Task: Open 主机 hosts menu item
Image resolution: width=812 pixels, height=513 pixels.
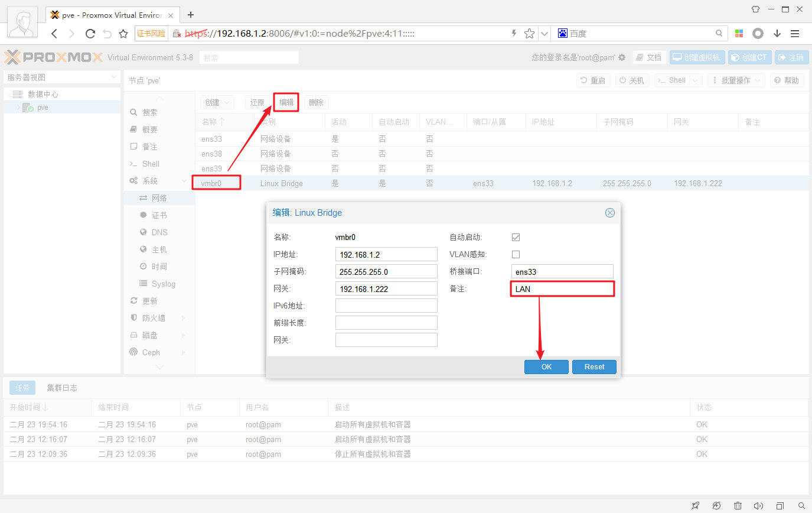Action: 159,249
